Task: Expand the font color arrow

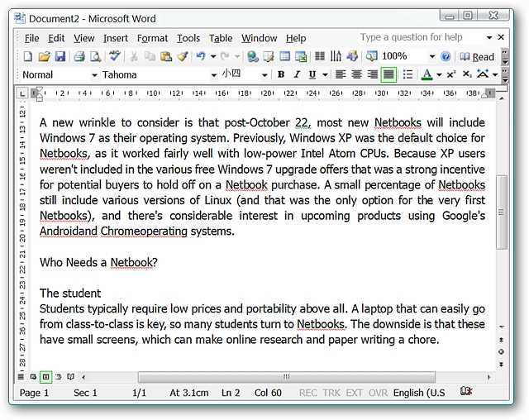Action: tap(439, 74)
